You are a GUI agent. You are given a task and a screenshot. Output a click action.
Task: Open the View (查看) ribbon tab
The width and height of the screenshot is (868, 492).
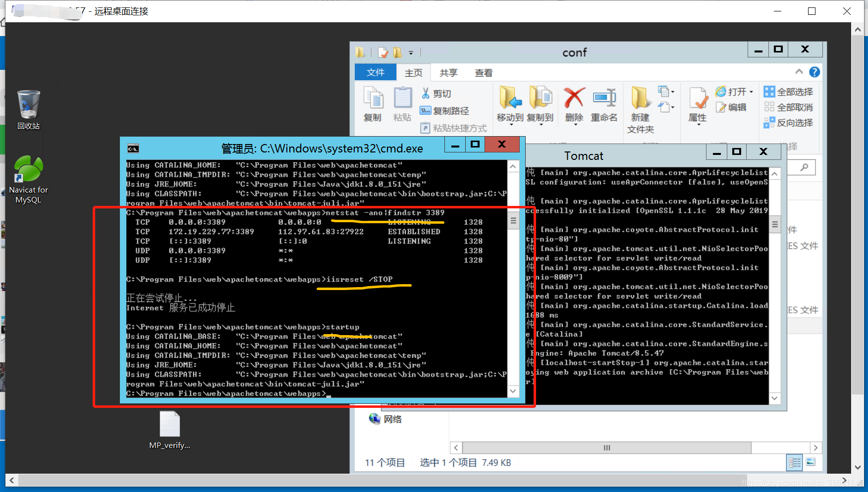[x=484, y=73]
